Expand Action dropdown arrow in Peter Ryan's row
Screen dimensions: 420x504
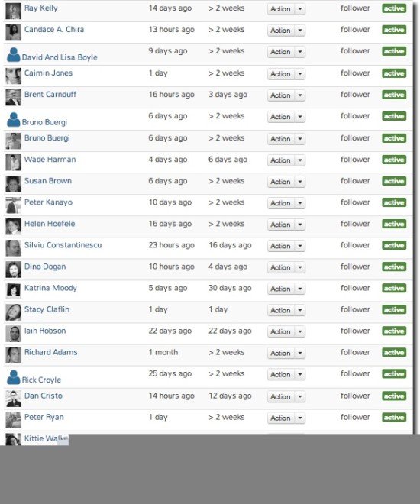[x=300, y=418]
